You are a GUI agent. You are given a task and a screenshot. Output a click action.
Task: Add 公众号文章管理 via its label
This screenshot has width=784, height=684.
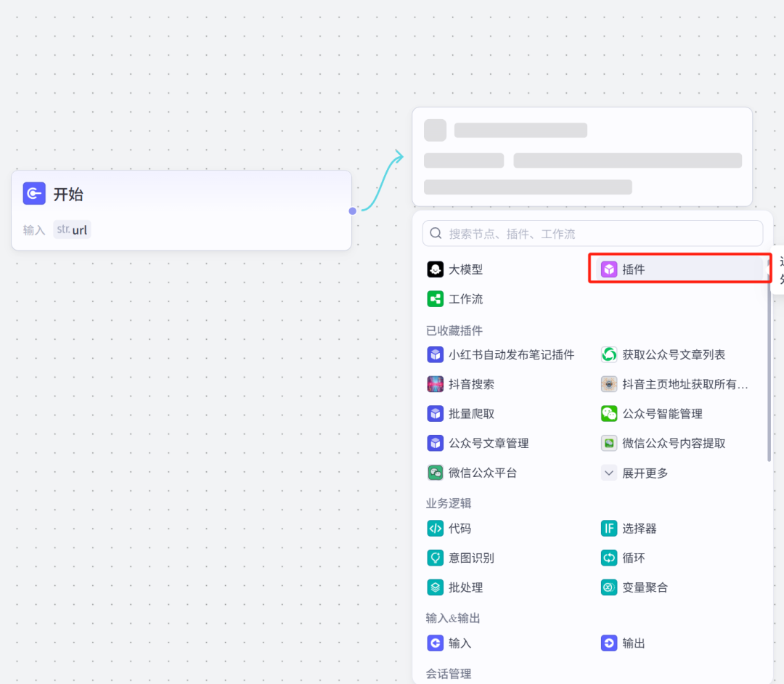coord(489,443)
